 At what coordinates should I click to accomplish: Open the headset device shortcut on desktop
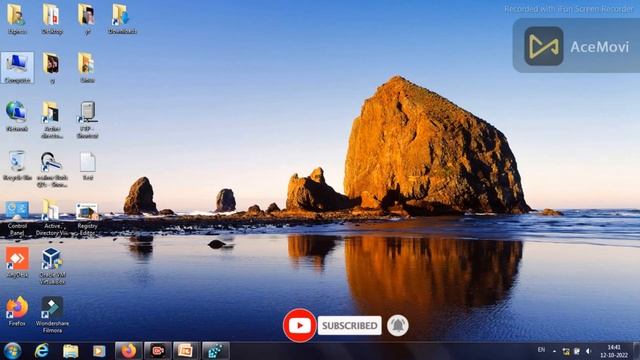pos(52,169)
